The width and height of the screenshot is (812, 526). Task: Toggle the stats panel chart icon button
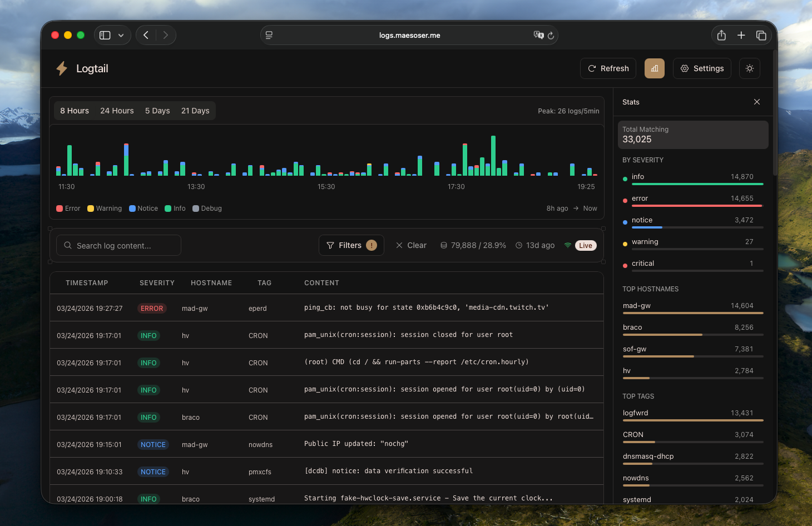[655, 68]
